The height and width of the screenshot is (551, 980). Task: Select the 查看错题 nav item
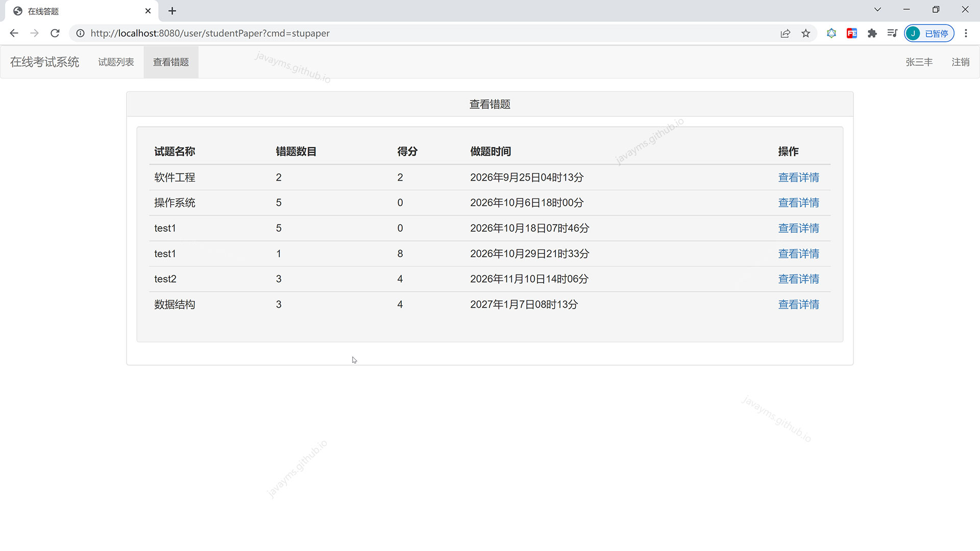point(171,62)
